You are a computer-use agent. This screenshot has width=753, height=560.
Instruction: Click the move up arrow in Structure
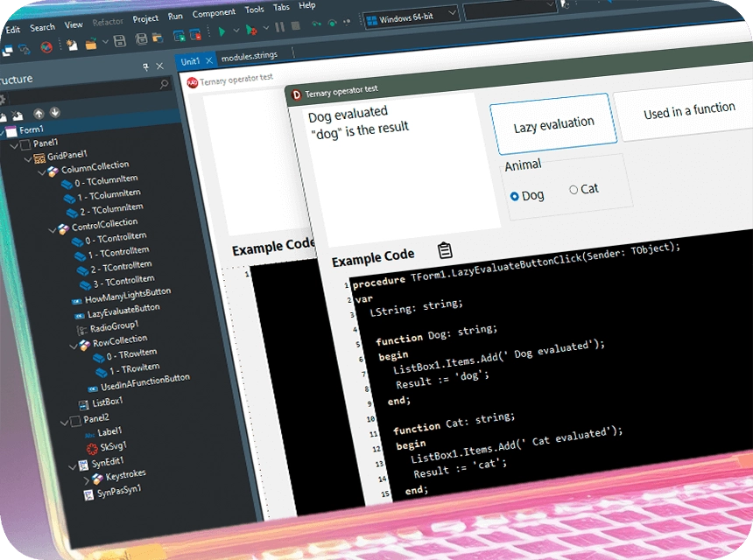coord(38,113)
